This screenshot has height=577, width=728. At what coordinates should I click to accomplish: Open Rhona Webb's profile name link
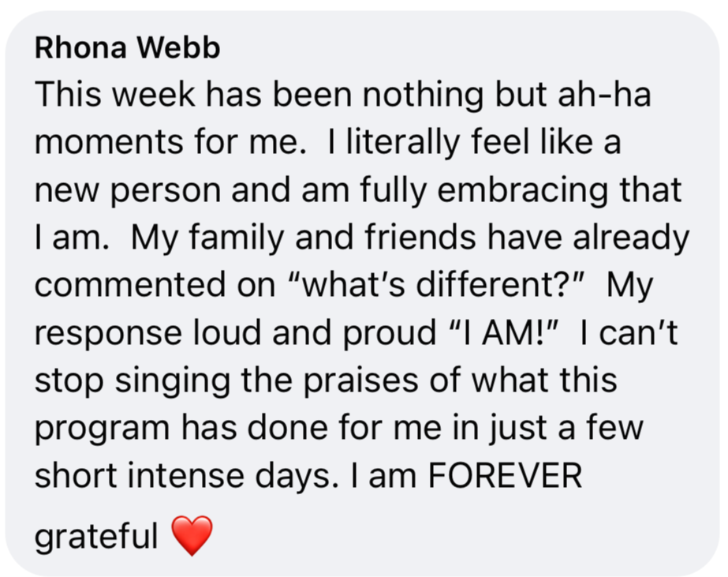pyautogui.click(x=128, y=49)
